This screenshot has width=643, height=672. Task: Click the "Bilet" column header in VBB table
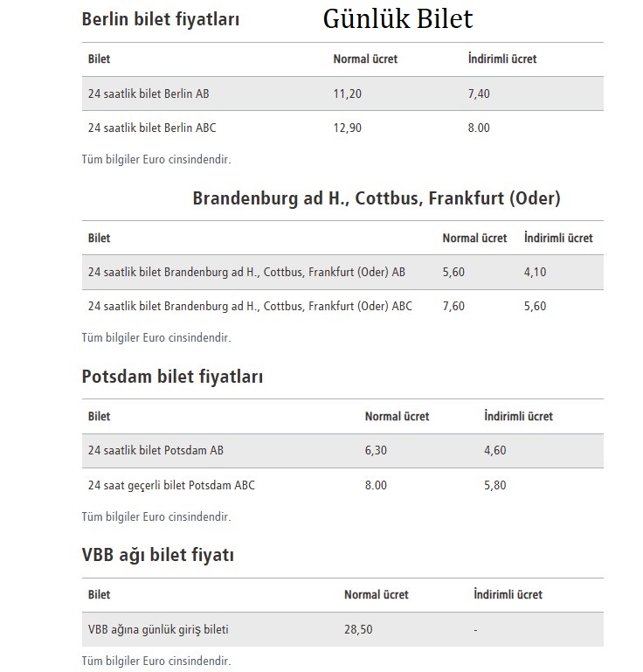100,595
